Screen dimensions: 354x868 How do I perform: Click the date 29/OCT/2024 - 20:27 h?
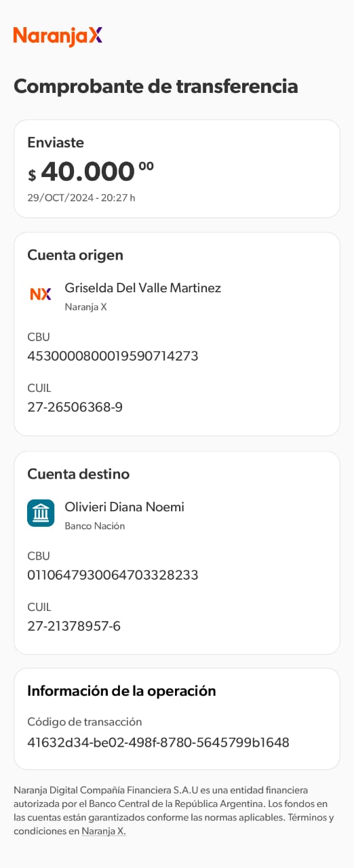point(81,198)
